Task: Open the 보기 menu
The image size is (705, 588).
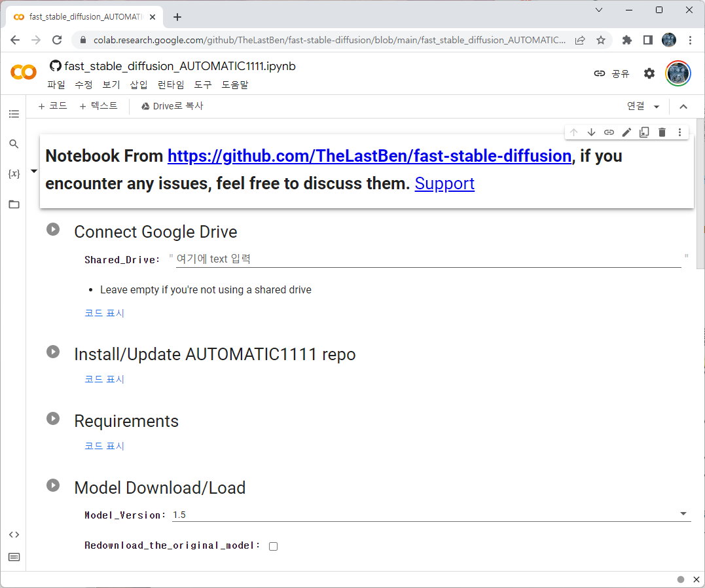Action: point(111,84)
